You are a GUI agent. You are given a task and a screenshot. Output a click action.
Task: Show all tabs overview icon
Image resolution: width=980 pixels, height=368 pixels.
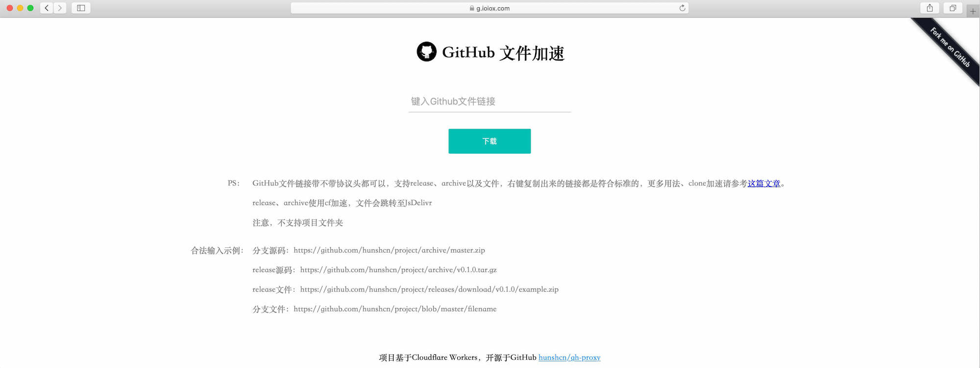point(953,8)
